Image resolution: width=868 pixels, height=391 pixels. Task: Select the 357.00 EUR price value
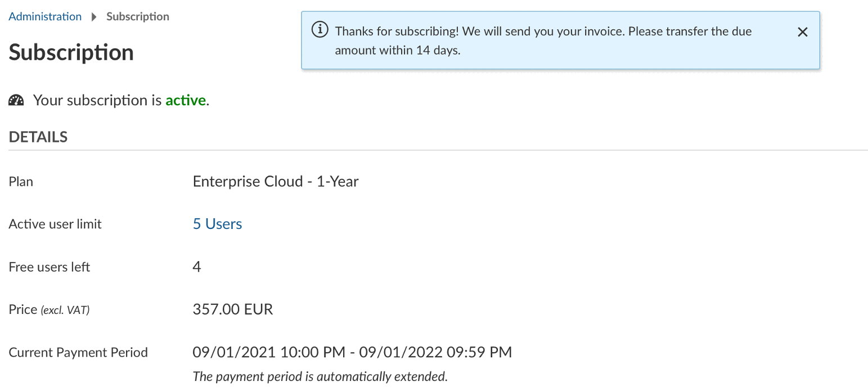[232, 308]
